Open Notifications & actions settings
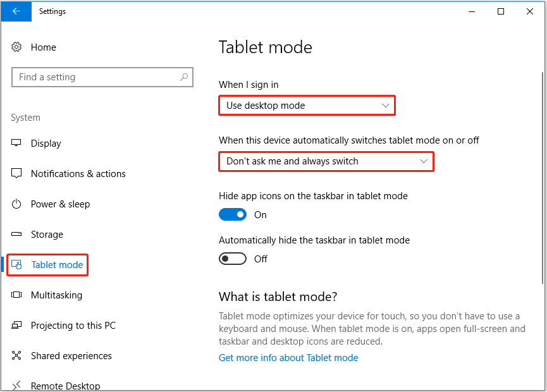 click(17, 174)
